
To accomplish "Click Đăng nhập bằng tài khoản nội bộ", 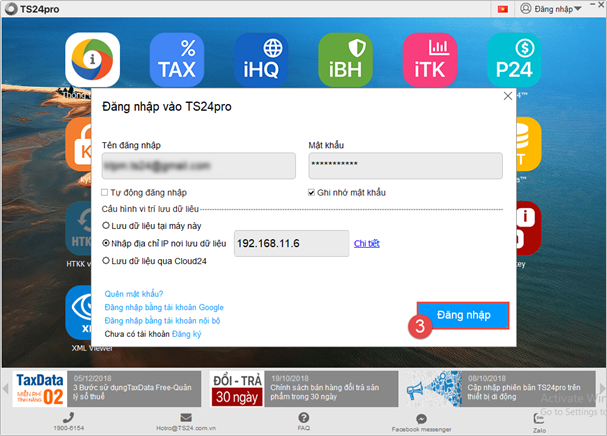I will (162, 321).
